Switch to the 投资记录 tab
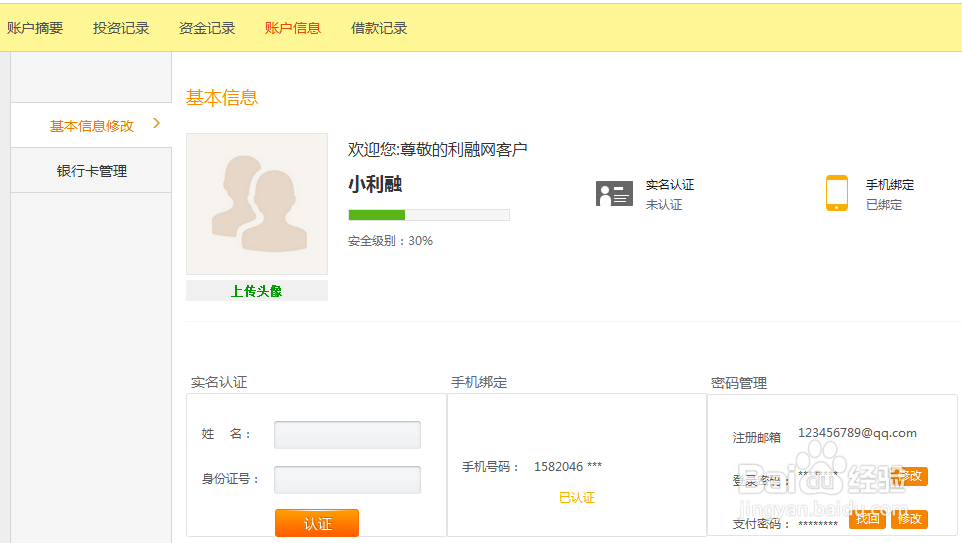962x543 pixels. click(x=121, y=28)
